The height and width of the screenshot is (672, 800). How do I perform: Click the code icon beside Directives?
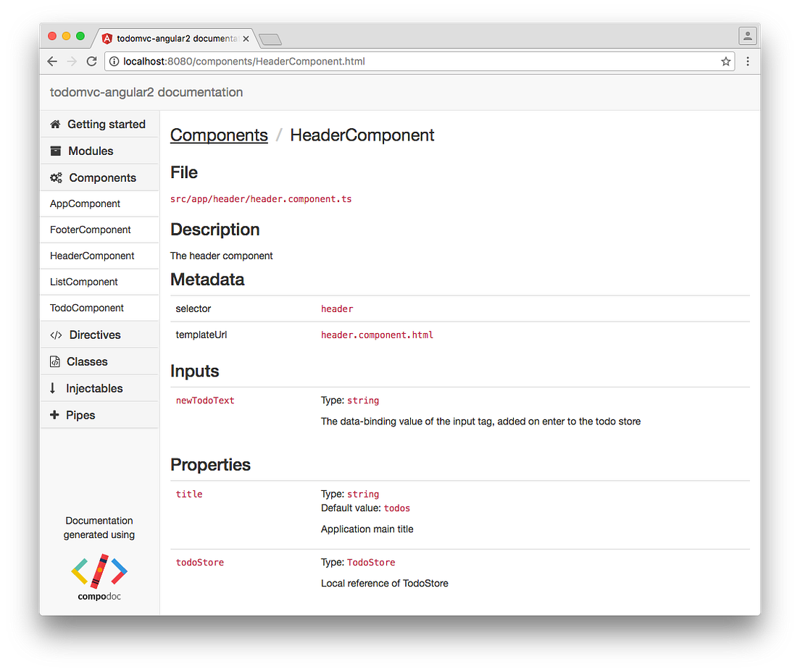tap(55, 335)
